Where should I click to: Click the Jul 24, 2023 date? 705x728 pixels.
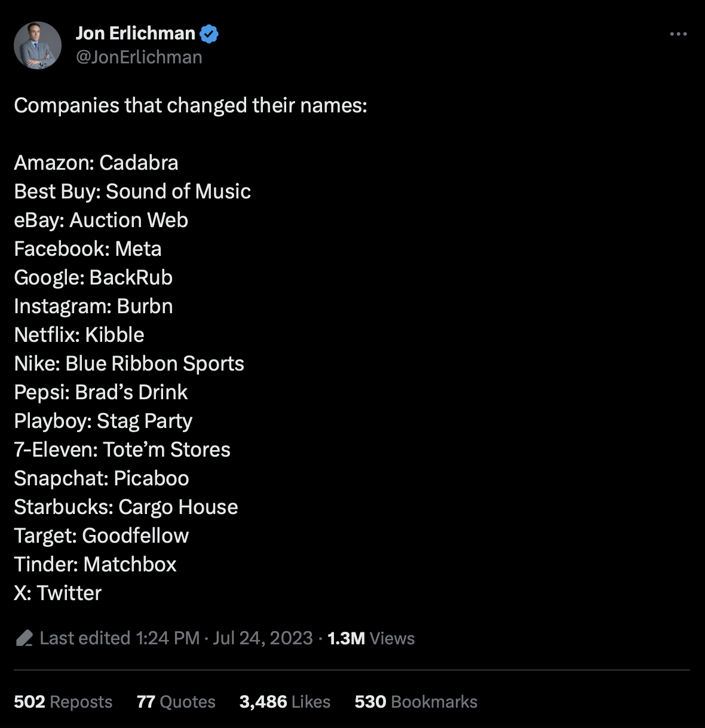262,638
